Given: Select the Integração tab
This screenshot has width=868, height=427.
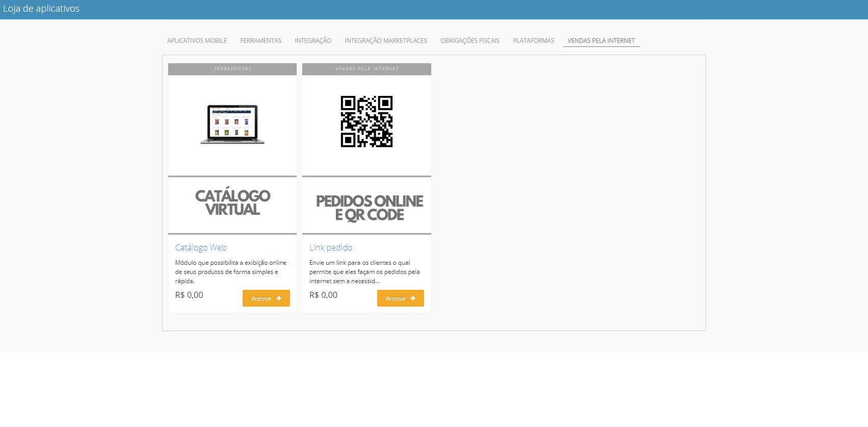Looking at the screenshot, I should [x=313, y=41].
